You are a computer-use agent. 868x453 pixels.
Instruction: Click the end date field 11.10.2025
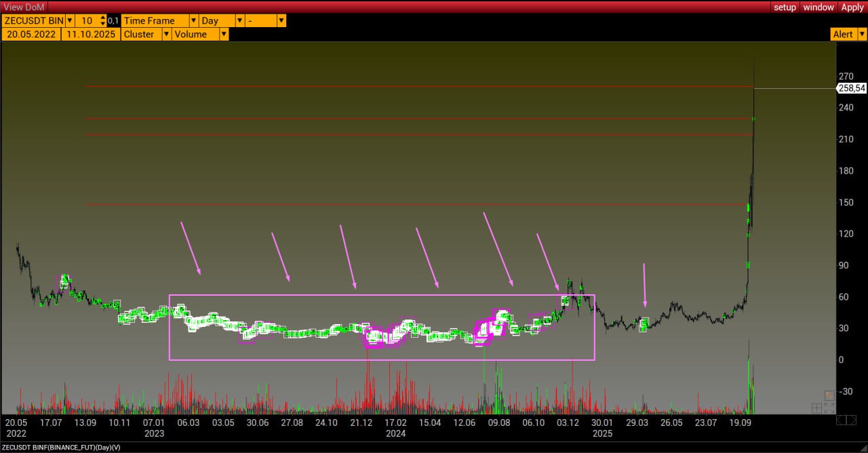tap(91, 34)
